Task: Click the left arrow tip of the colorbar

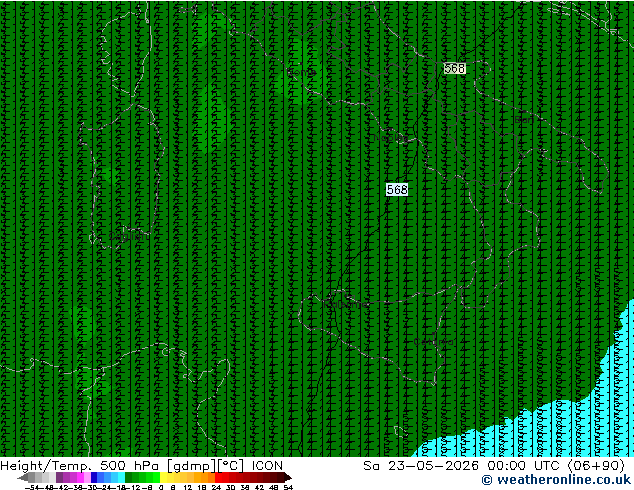Action: pyautogui.click(x=19, y=478)
